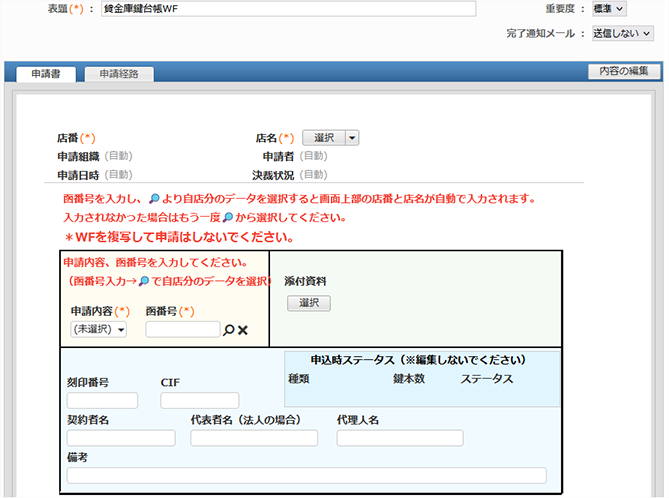Click the 備考 remarks field
Viewport: 669px width, 498px height.
pyautogui.click(x=306, y=475)
